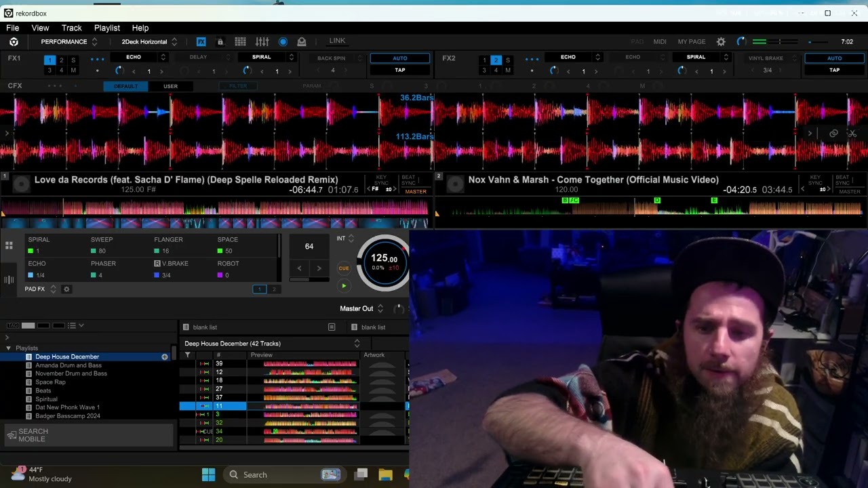The height and width of the screenshot is (488, 868).
Task: Trigger the ROBOT pad FX
Action: pos(244,269)
